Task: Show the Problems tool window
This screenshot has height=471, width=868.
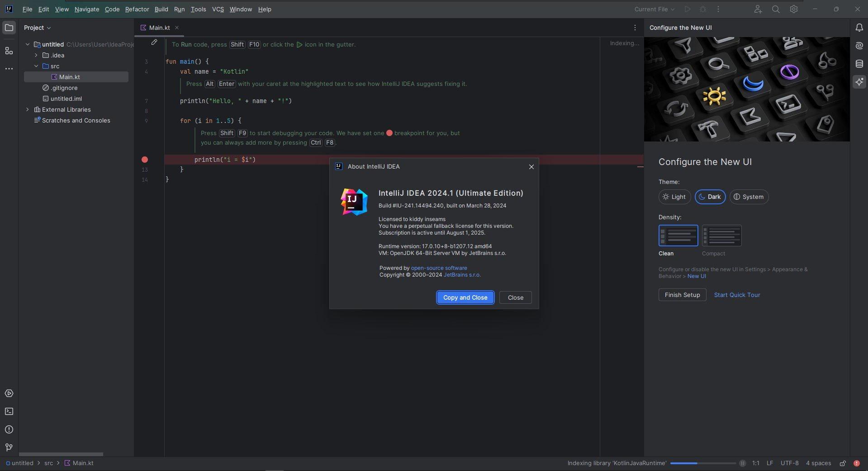Action: pyautogui.click(x=9, y=429)
